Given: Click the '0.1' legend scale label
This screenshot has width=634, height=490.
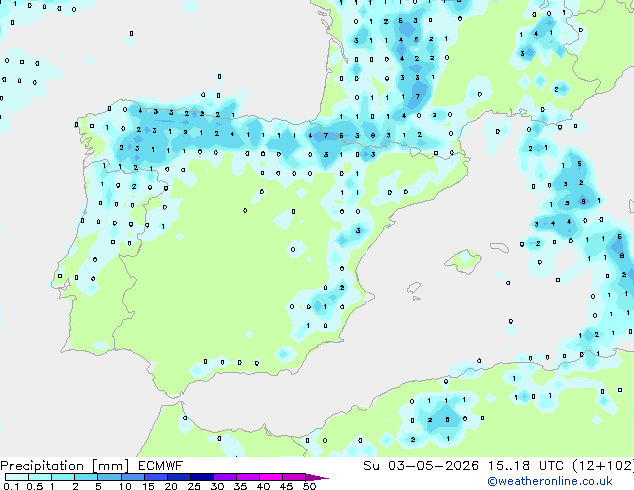Looking at the screenshot, I should pyautogui.click(x=11, y=486).
